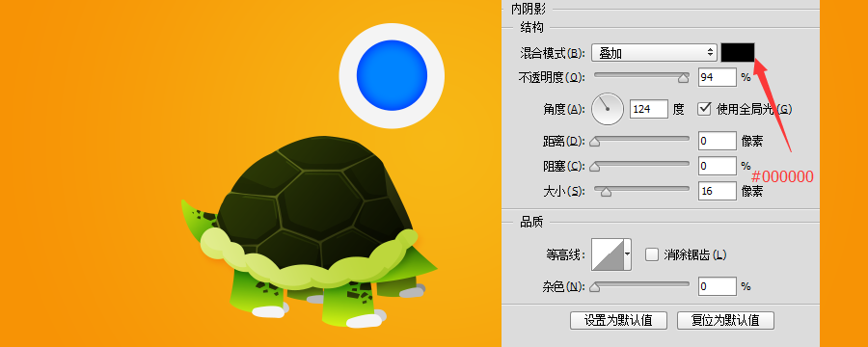The image size is (868, 347).
Task: Click the angle input field showing 124
Action: click(x=649, y=109)
